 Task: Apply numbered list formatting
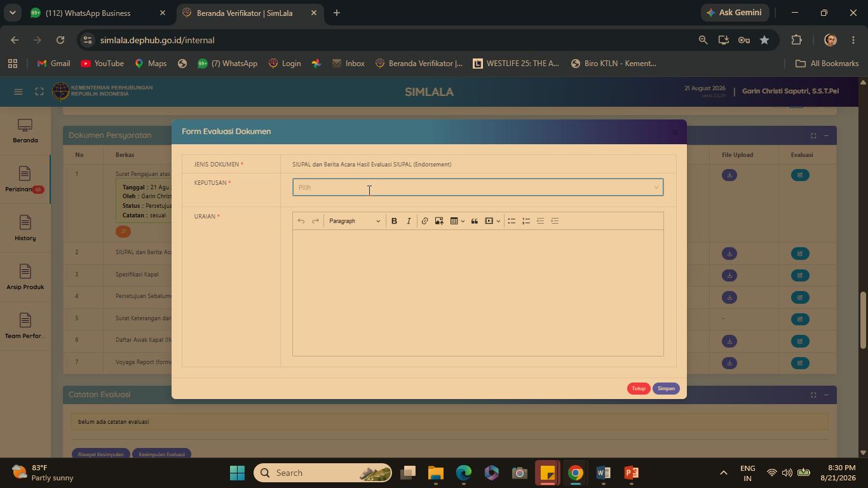tap(526, 221)
